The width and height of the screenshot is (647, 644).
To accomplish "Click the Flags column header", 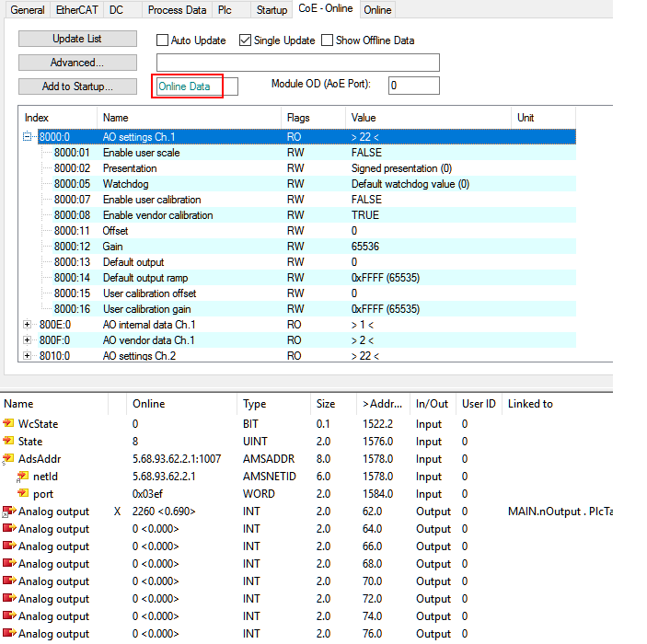I will coord(313,118).
